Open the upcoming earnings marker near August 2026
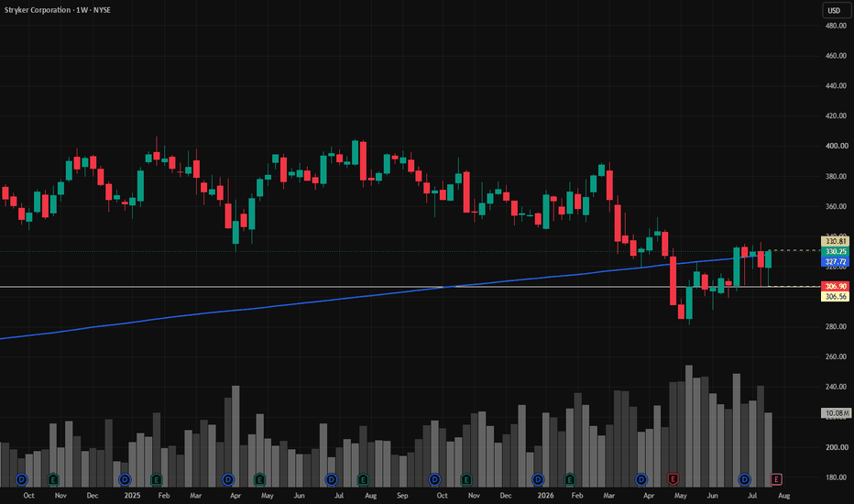 (776, 479)
